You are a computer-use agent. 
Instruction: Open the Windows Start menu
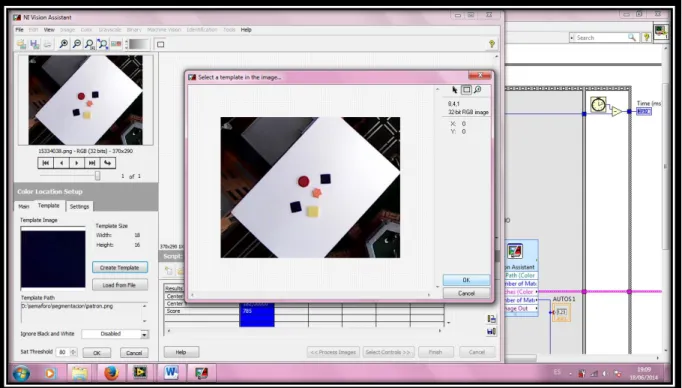pyautogui.click(x=21, y=373)
